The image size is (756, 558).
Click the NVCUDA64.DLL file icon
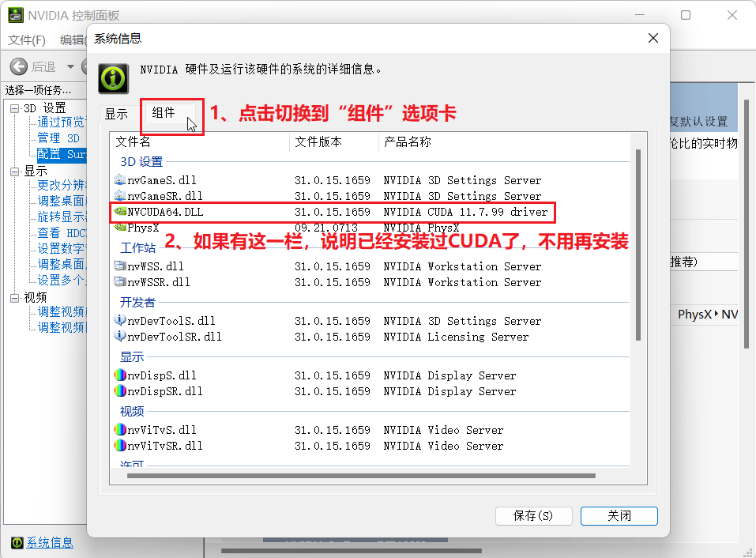pos(120,212)
